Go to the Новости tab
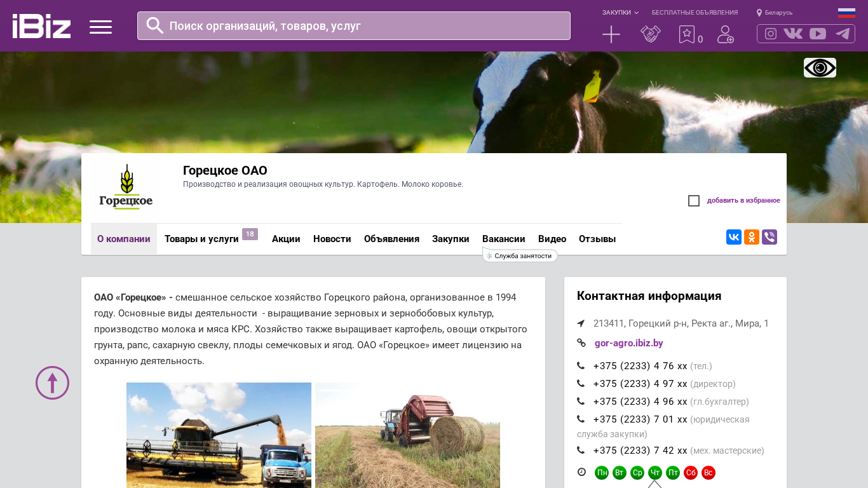 point(332,239)
